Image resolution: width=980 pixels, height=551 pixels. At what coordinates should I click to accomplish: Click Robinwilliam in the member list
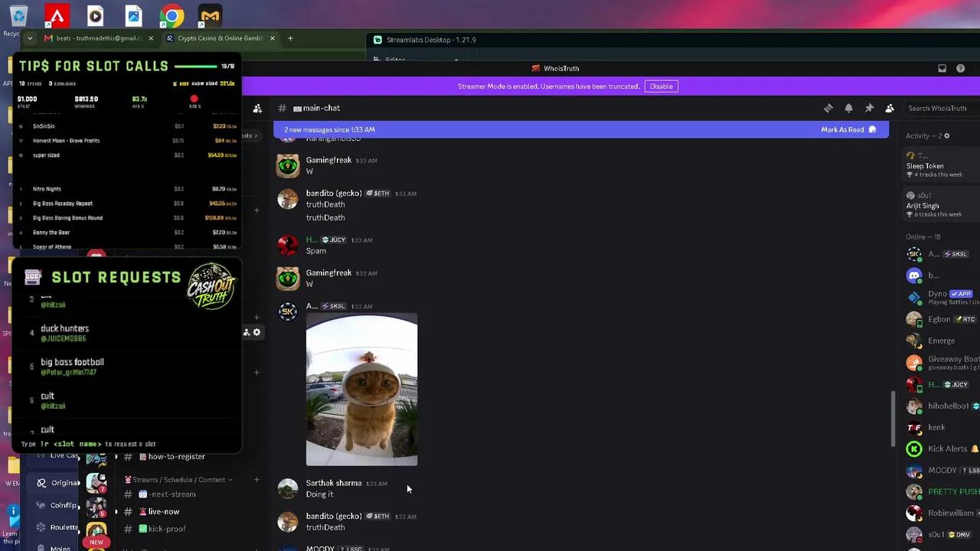click(x=942, y=514)
